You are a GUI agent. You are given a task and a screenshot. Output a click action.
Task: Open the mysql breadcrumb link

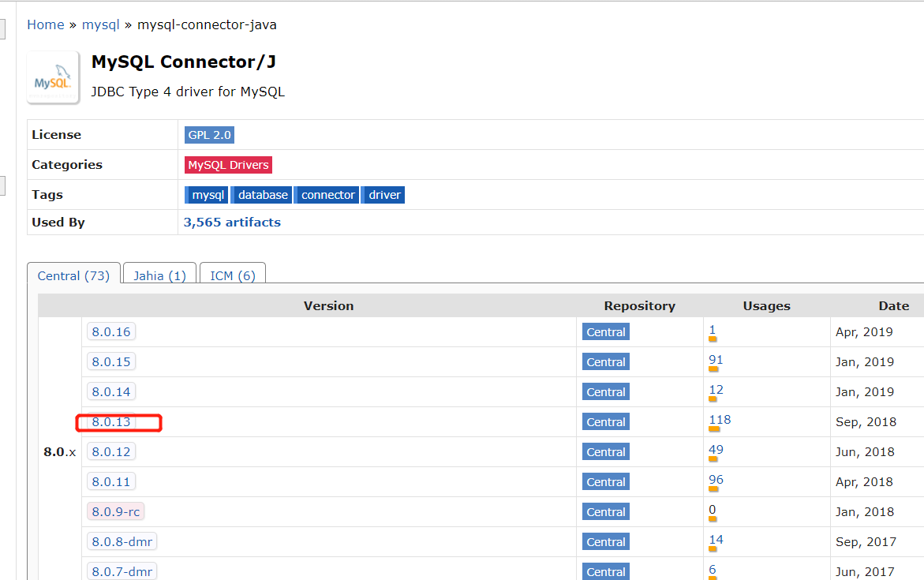click(101, 24)
